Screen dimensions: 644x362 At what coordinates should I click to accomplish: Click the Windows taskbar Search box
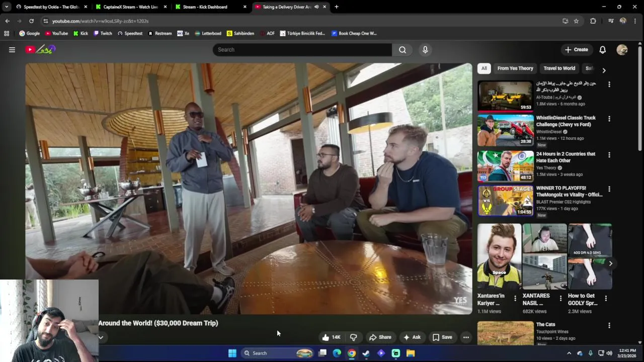(x=277, y=353)
